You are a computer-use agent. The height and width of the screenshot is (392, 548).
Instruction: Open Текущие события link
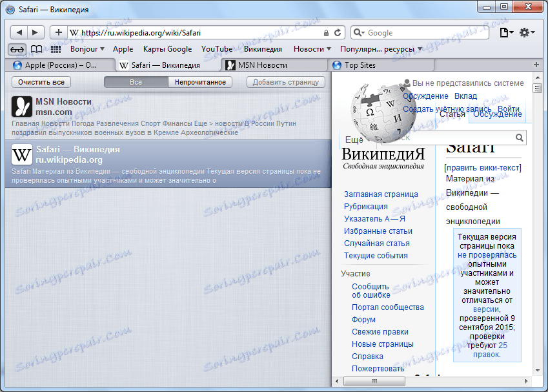[376, 256]
